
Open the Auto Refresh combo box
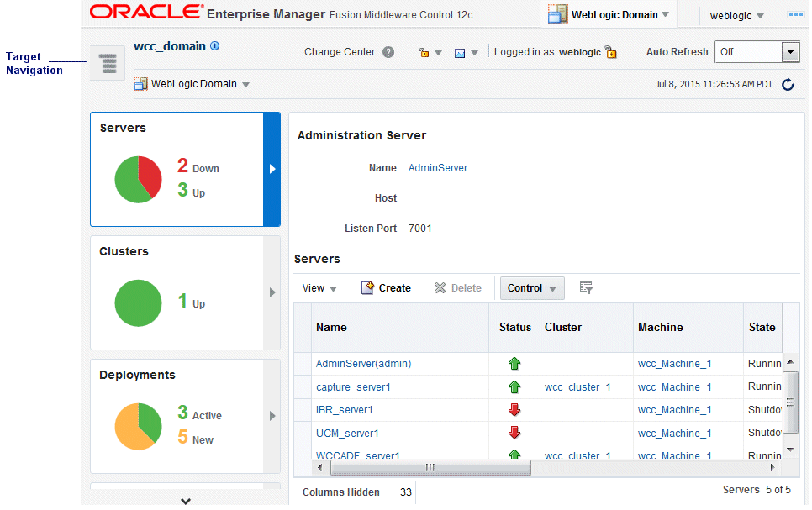coord(757,52)
